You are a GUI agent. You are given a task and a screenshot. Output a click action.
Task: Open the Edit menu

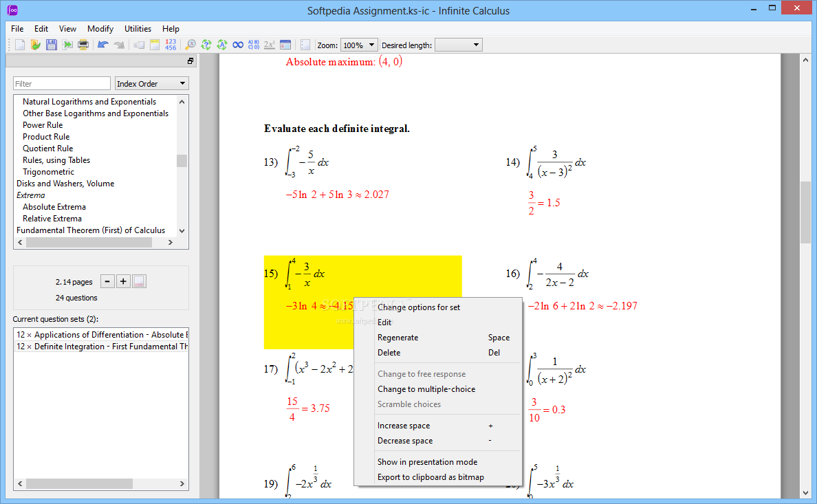tap(41, 29)
